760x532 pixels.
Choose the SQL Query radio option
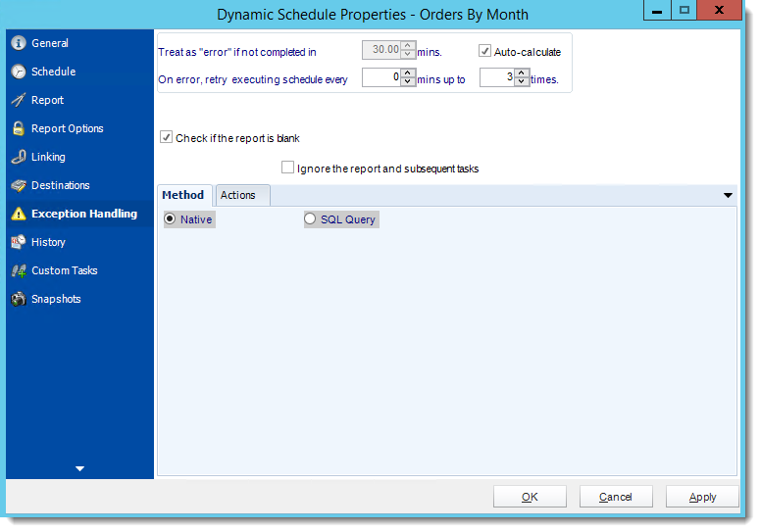click(310, 218)
